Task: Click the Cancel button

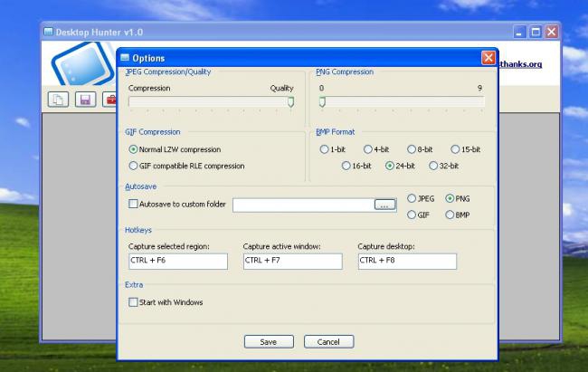Action: [x=329, y=341]
